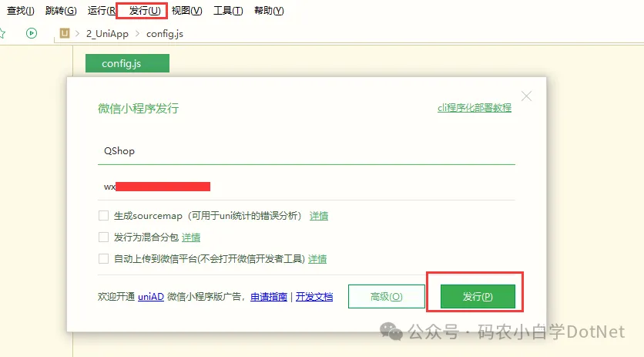Viewport: 644px width, 357px height.
Task: Open the cli程序化部署教程 link
Action: coord(475,108)
